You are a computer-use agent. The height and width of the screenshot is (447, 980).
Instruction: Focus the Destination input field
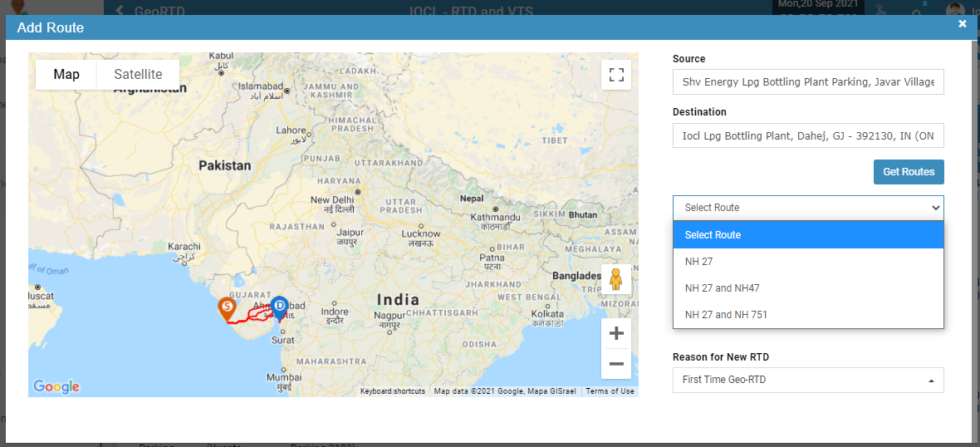pos(808,135)
